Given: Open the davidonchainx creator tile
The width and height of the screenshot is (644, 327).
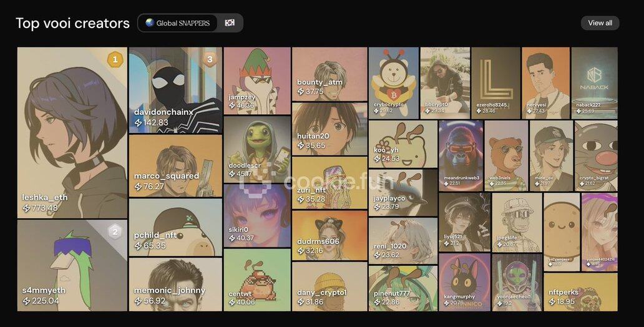Looking at the screenshot, I should pos(175,90).
